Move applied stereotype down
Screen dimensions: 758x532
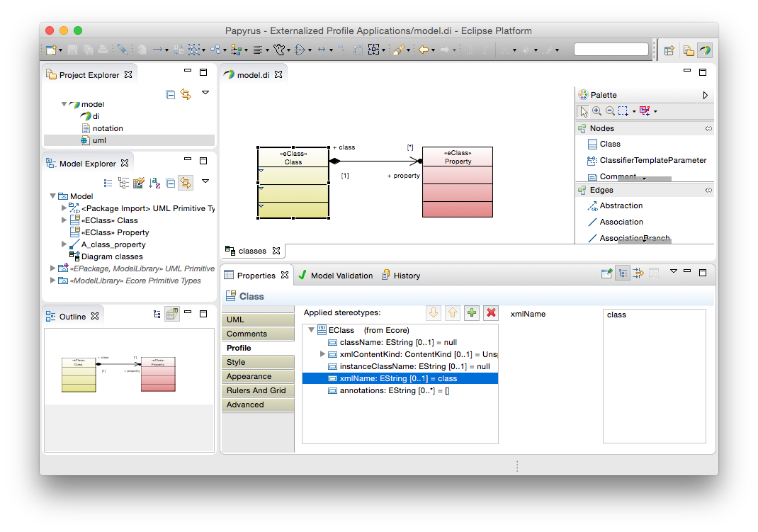434,313
